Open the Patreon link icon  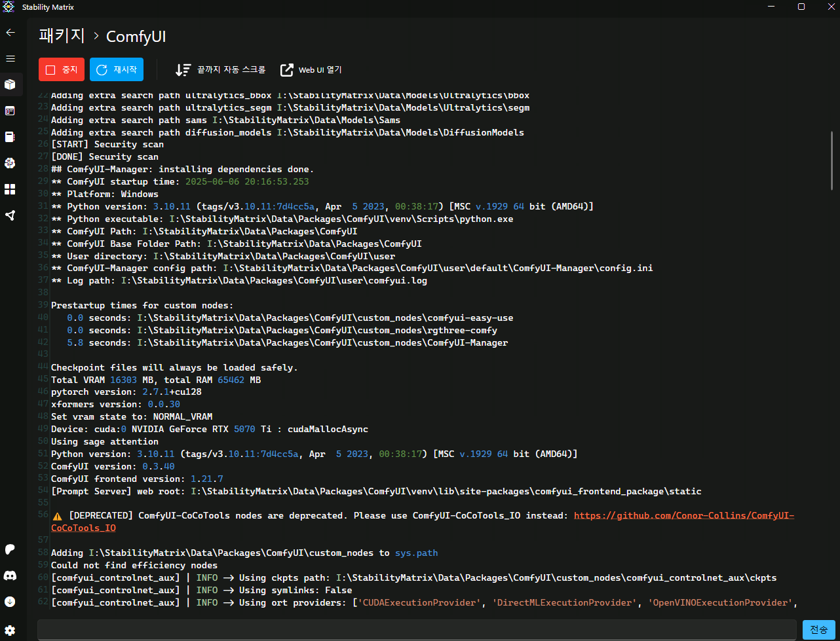pos(10,549)
